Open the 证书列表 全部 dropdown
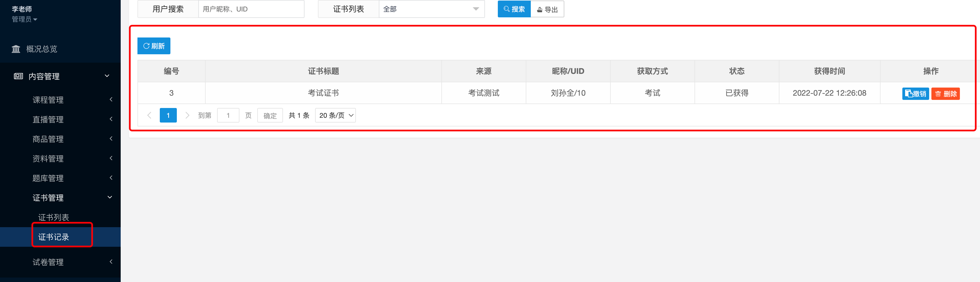Screen dimensions: 980x282 pyautogui.click(x=431, y=9)
